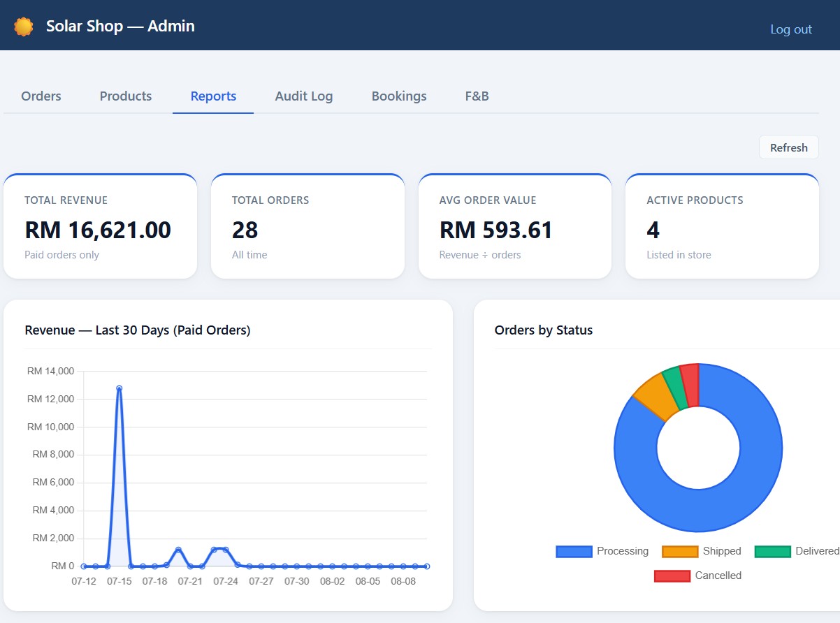
Task: Click the 08-08 date axis label
Action: pos(403,581)
